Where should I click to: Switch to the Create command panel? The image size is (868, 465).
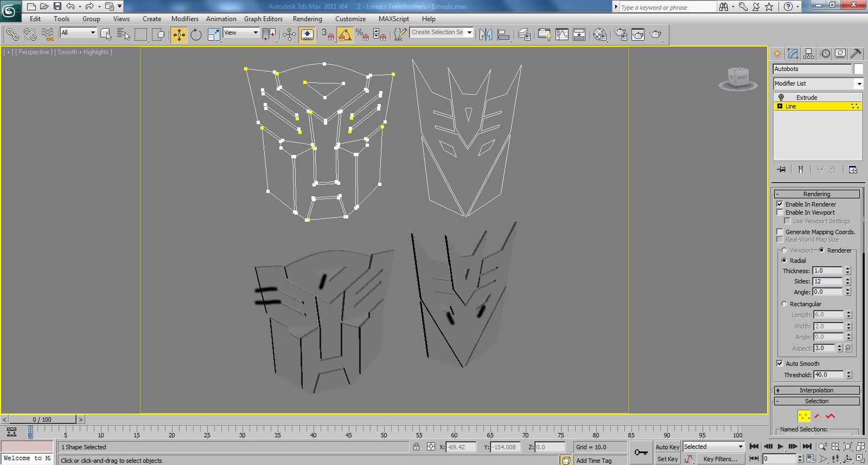777,54
